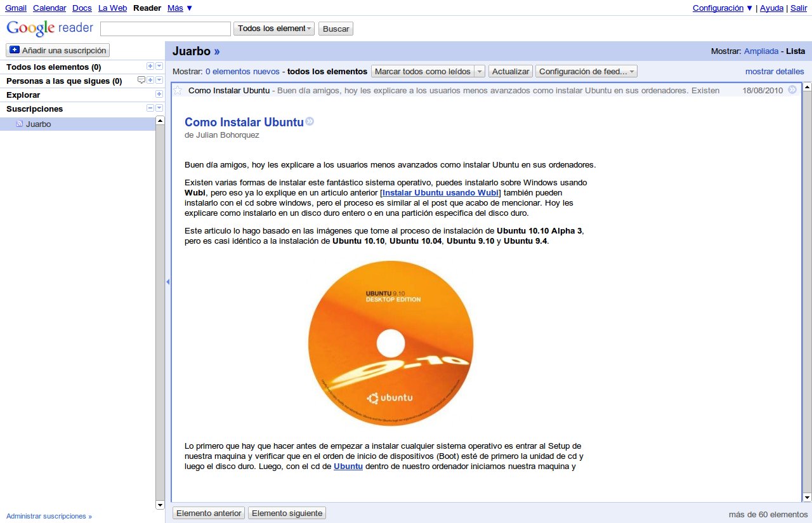
Task: Show only '0 elementos nuevos'
Action: point(242,72)
